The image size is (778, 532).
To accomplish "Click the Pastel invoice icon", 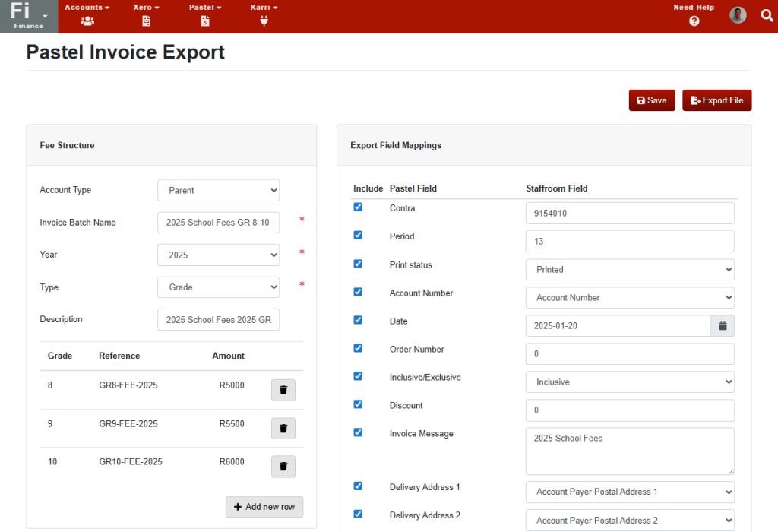I will [205, 21].
